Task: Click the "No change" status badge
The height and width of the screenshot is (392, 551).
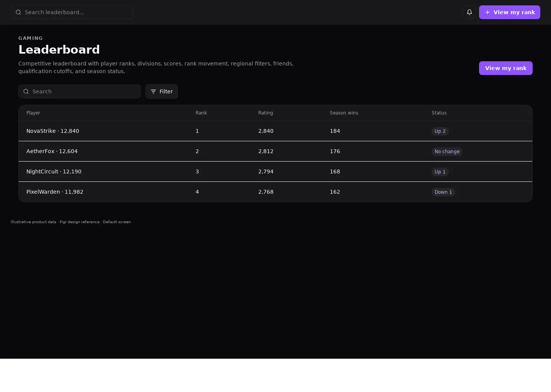Action: pos(447,152)
